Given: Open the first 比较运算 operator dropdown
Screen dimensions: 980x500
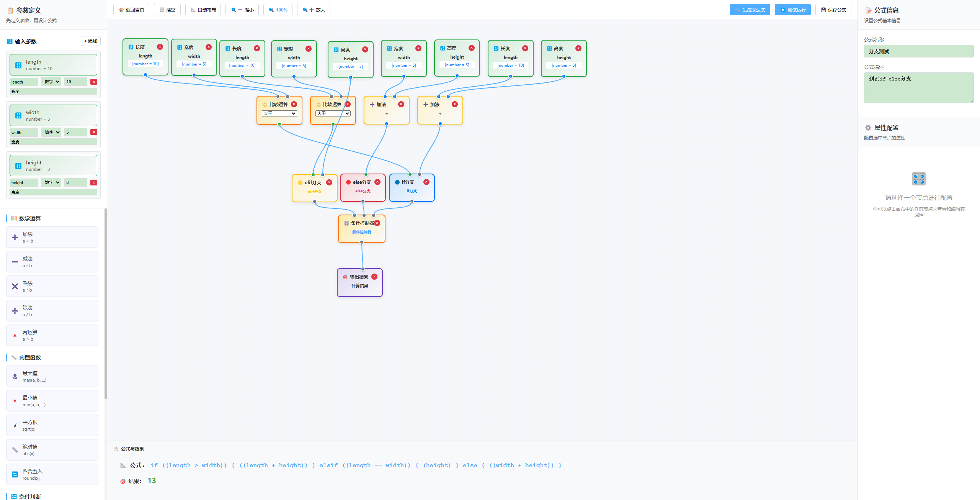Looking at the screenshot, I should (x=279, y=113).
